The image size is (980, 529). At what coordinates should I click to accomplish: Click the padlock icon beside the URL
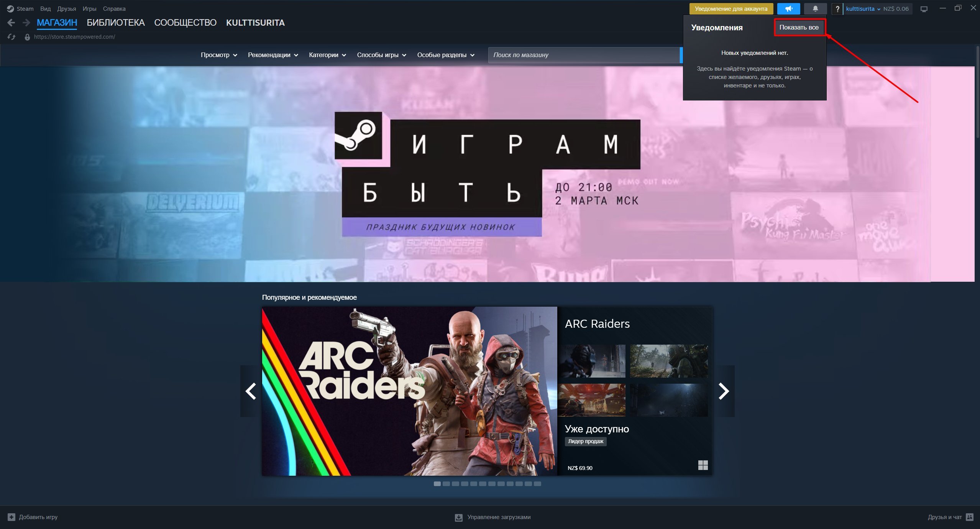point(27,37)
